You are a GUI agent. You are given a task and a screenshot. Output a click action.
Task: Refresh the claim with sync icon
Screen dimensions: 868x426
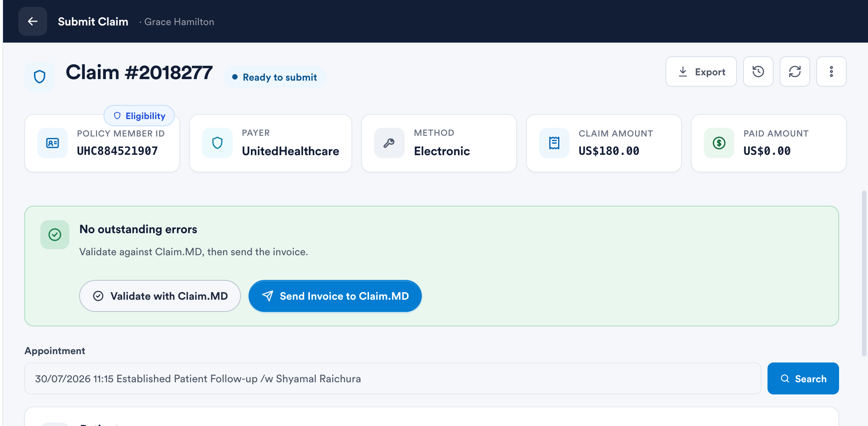tap(795, 72)
